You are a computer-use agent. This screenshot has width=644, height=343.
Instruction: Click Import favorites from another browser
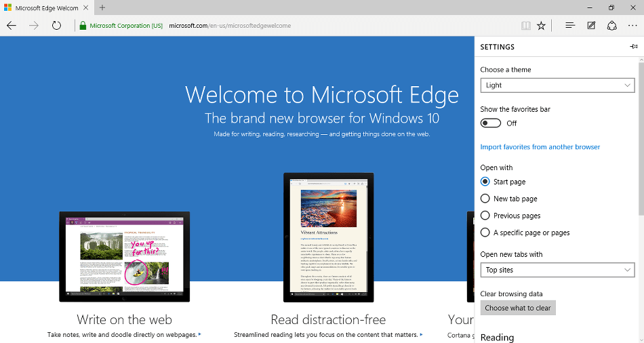coord(540,147)
